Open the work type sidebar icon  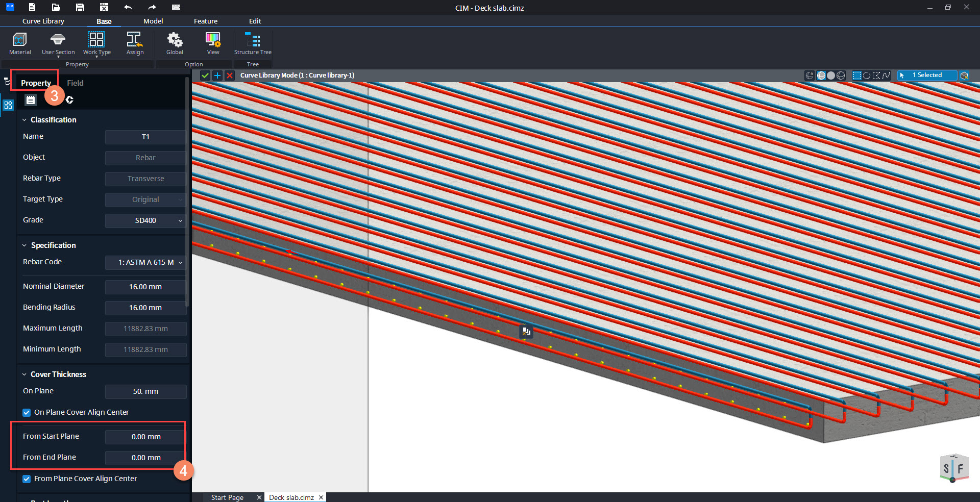point(8,106)
